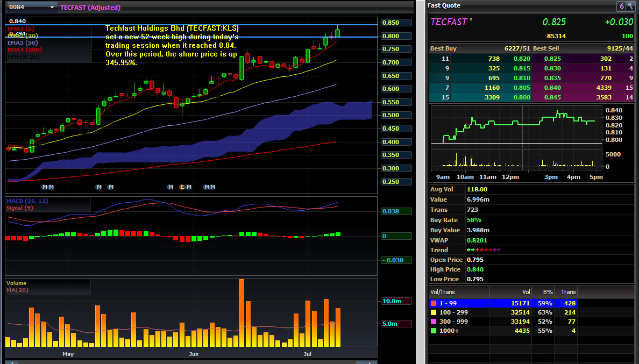This screenshot has height=364, width=639.
Task: Click the B% column header
Action: tap(548, 292)
